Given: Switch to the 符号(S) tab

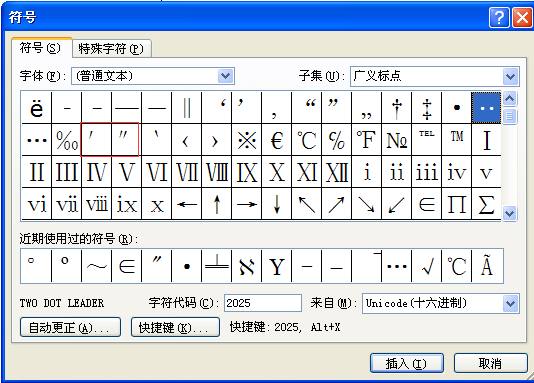Looking at the screenshot, I should (x=41, y=48).
